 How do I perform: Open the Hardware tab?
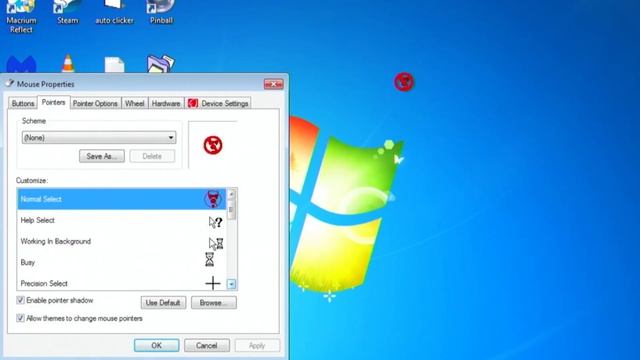pos(166,104)
